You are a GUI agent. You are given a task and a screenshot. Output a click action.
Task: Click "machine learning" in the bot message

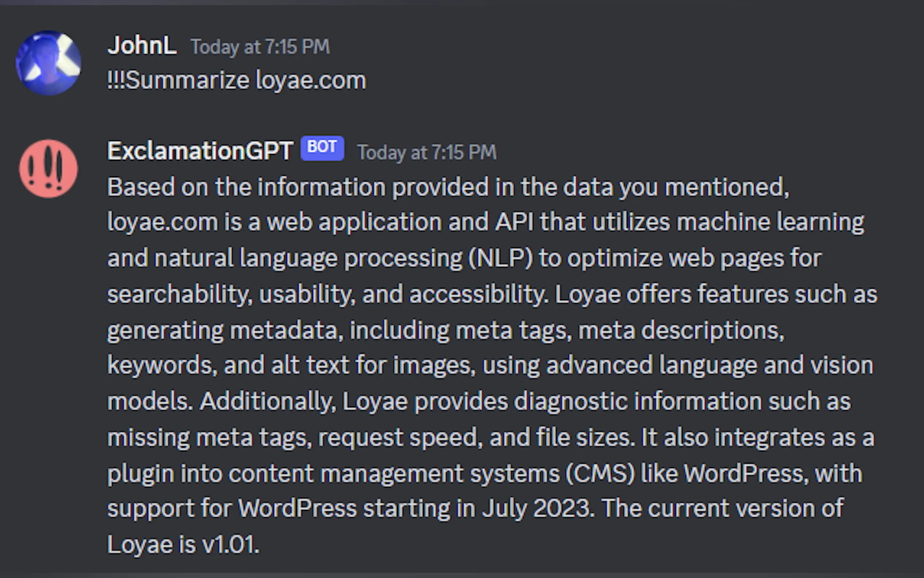click(770, 222)
